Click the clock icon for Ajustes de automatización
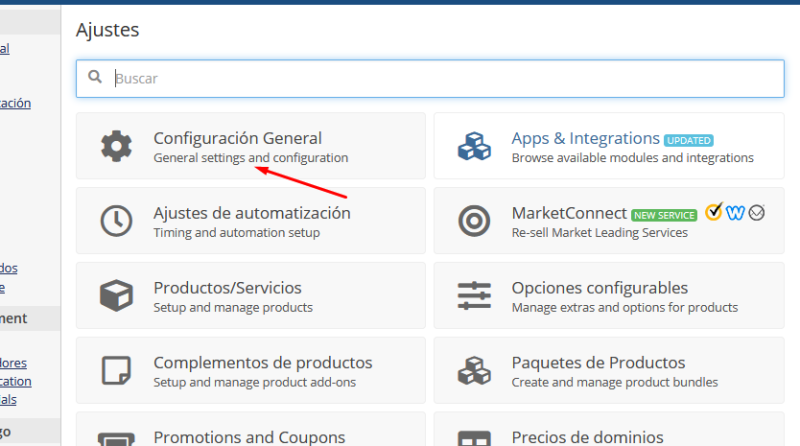 pos(116,221)
